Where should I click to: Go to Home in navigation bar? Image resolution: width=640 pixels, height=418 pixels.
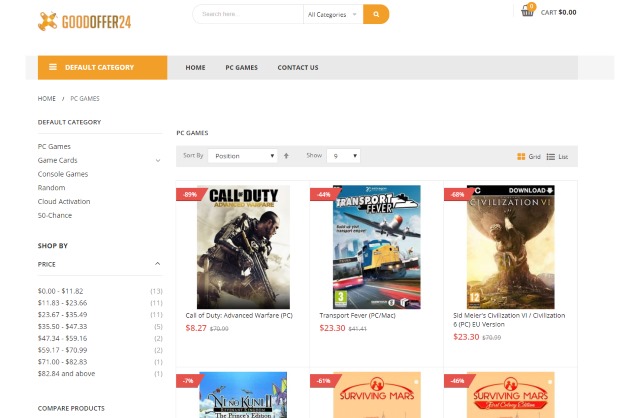pyautogui.click(x=195, y=67)
